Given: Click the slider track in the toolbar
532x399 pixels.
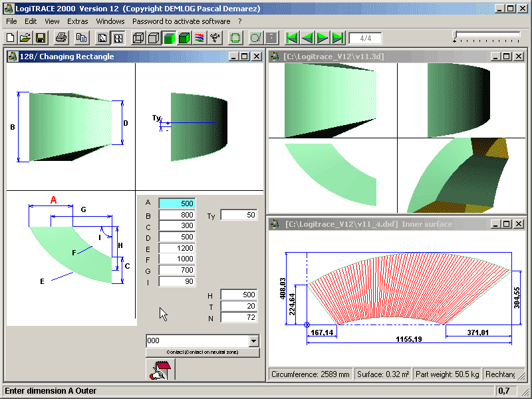Looking at the screenshot, I should 486,35.
